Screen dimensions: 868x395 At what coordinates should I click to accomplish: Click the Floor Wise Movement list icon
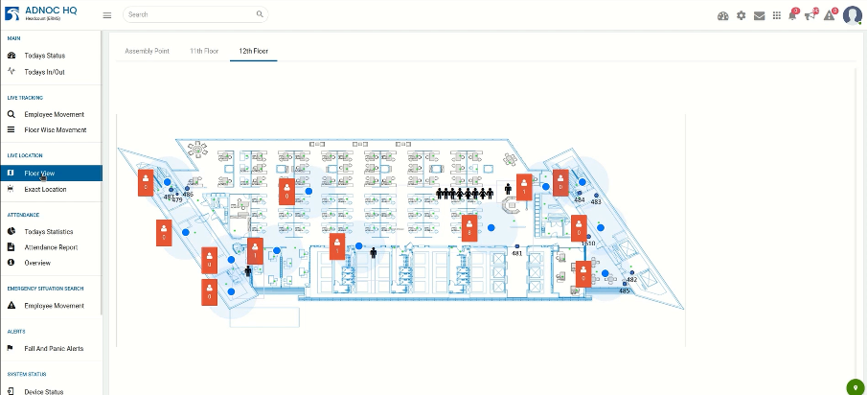pyautogui.click(x=11, y=129)
